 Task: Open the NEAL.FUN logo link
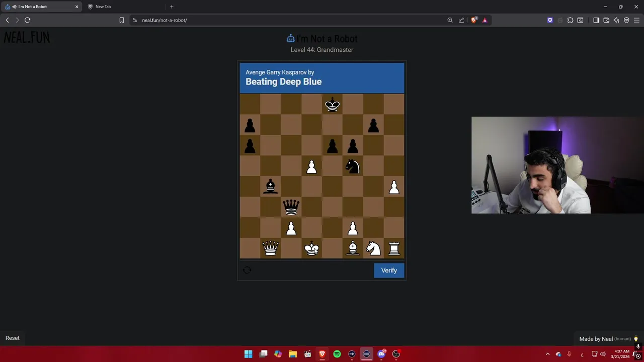pos(27,38)
